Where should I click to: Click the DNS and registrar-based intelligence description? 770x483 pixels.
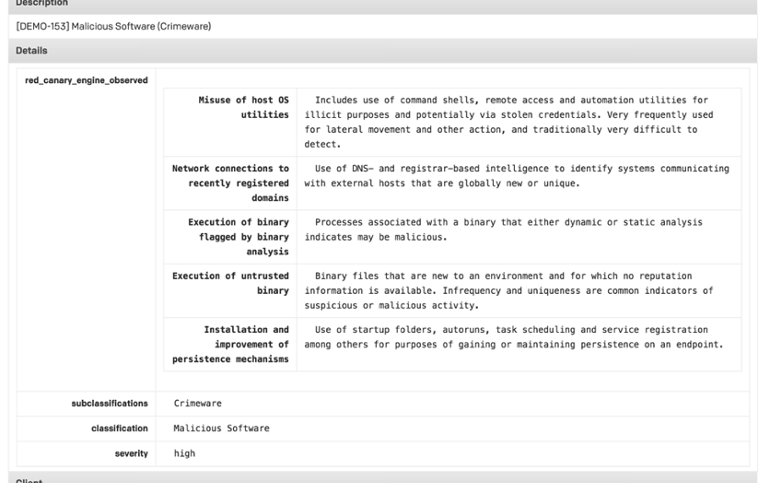pos(517,176)
